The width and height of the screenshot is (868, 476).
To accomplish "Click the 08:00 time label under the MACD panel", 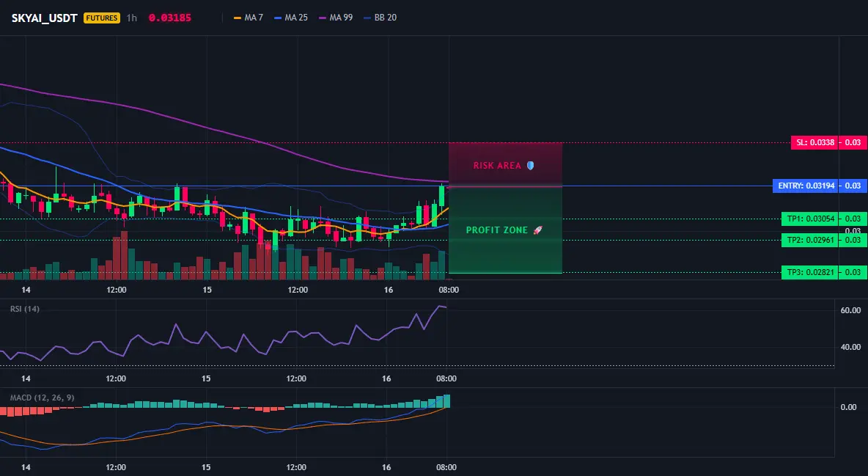I will pyautogui.click(x=446, y=467).
